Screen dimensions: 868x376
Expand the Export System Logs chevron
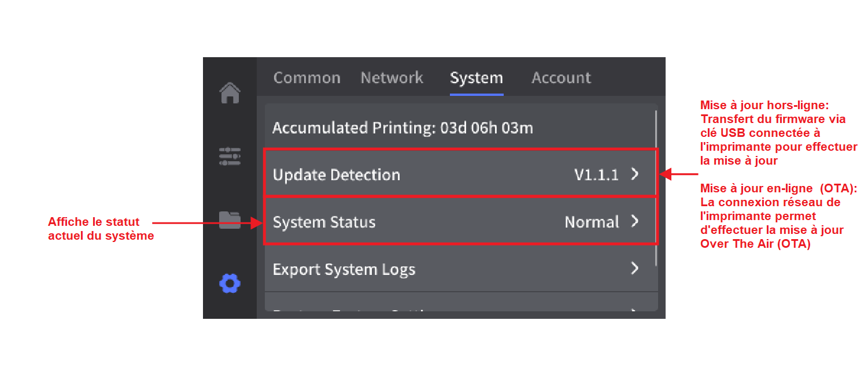pyautogui.click(x=635, y=269)
